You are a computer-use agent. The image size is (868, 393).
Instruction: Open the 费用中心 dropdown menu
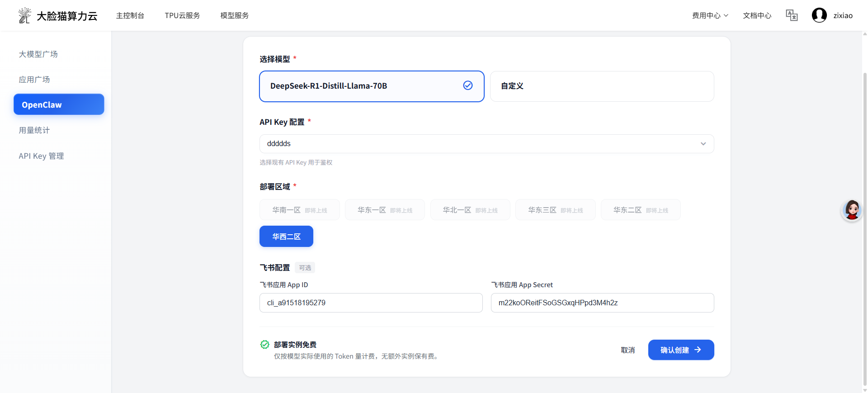click(x=710, y=15)
